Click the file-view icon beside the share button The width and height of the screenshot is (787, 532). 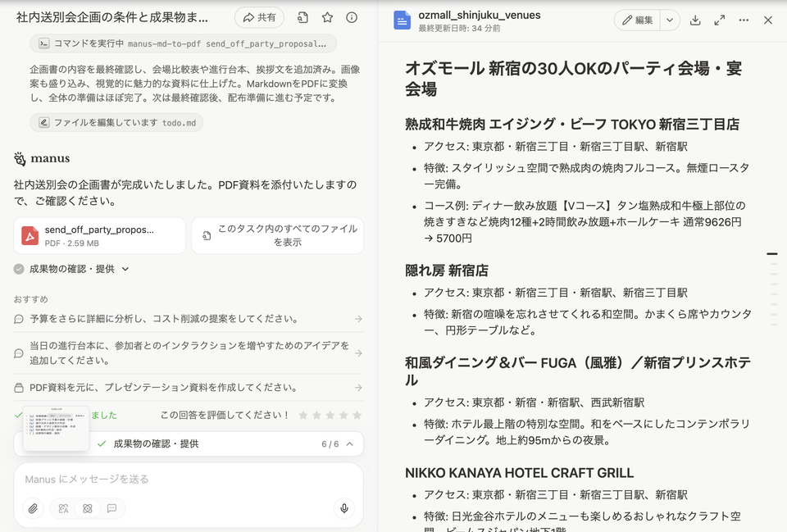coord(303,17)
